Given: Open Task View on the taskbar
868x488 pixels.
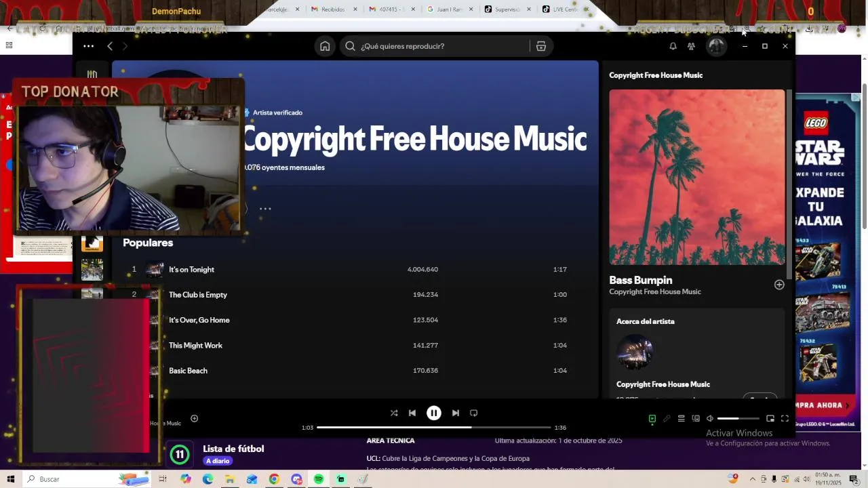Looking at the screenshot, I should 163,479.
